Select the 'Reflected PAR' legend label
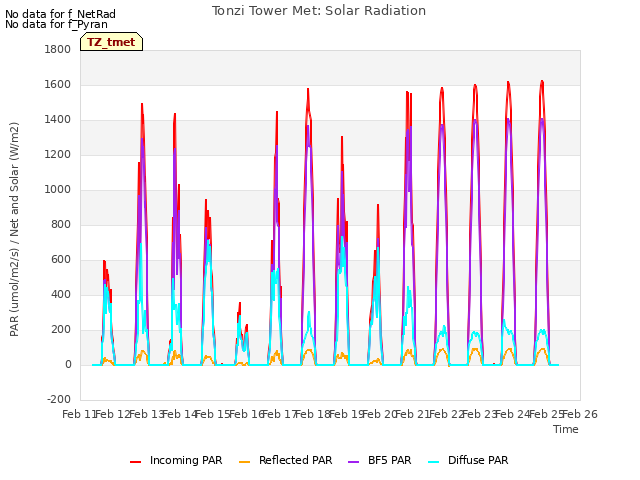The height and width of the screenshot is (480, 640). (x=296, y=460)
